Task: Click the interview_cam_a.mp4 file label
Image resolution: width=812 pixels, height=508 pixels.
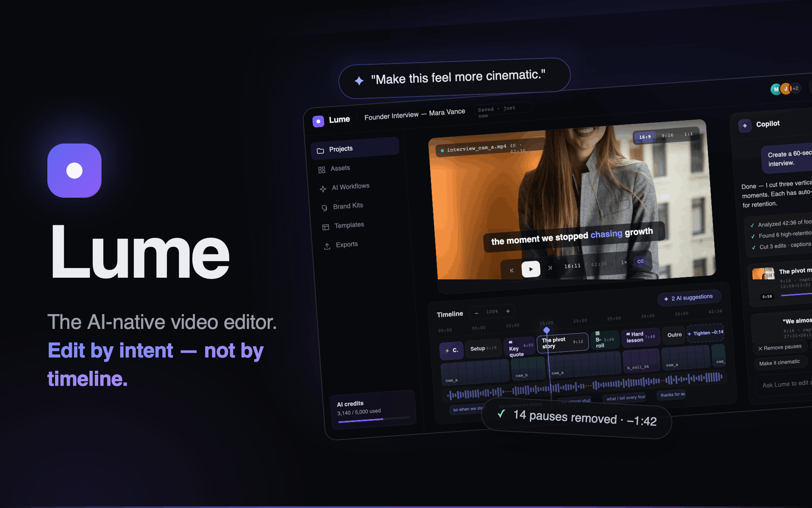Action: pyautogui.click(x=476, y=148)
